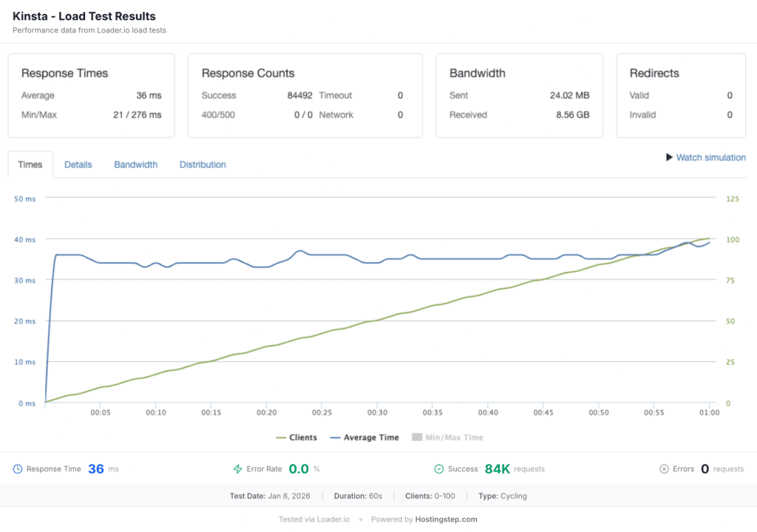The width and height of the screenshot is (757, 532).
Task: Show the Distribution tab
Action: point(203,165)
